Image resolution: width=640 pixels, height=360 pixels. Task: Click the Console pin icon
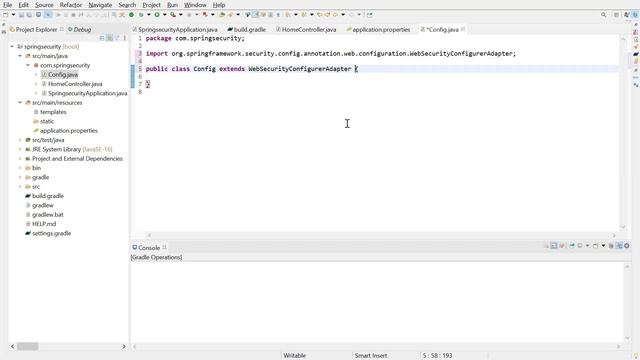coord(572,246)
